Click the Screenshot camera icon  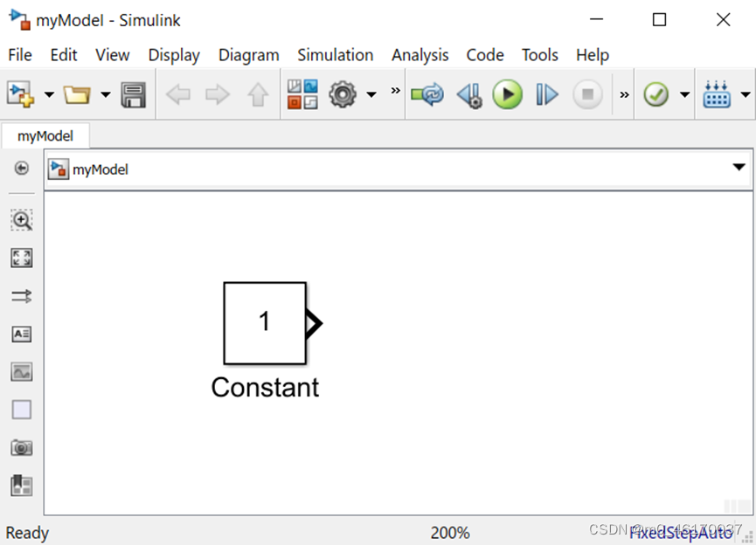pos(22,448)
